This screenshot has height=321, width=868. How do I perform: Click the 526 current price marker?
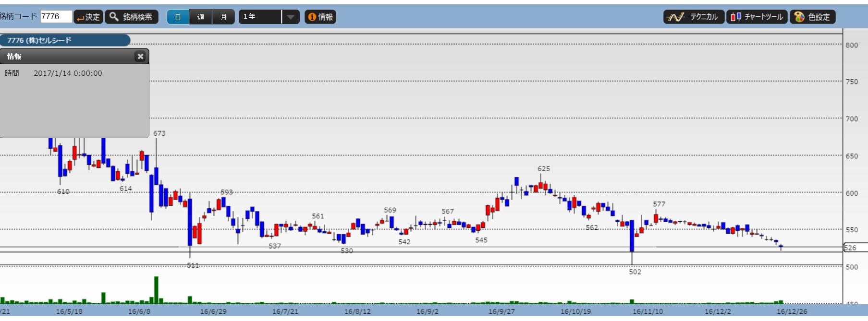coord(856,248)
